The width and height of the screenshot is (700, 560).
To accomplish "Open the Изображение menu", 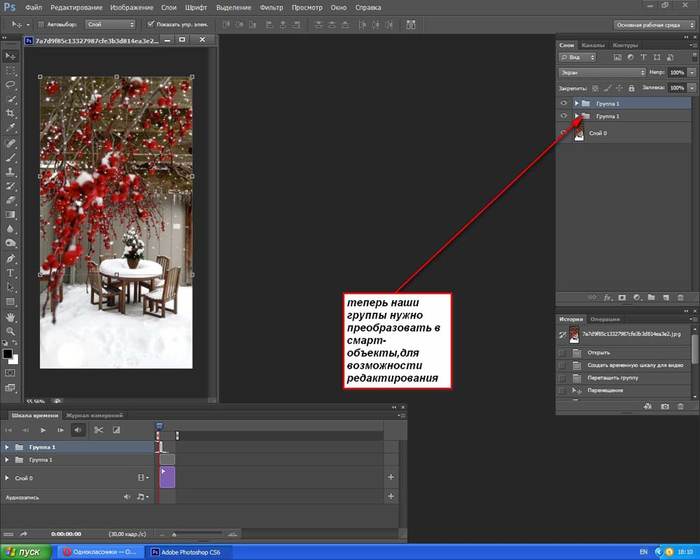I will pyautogui.click(x=132, y=8).
